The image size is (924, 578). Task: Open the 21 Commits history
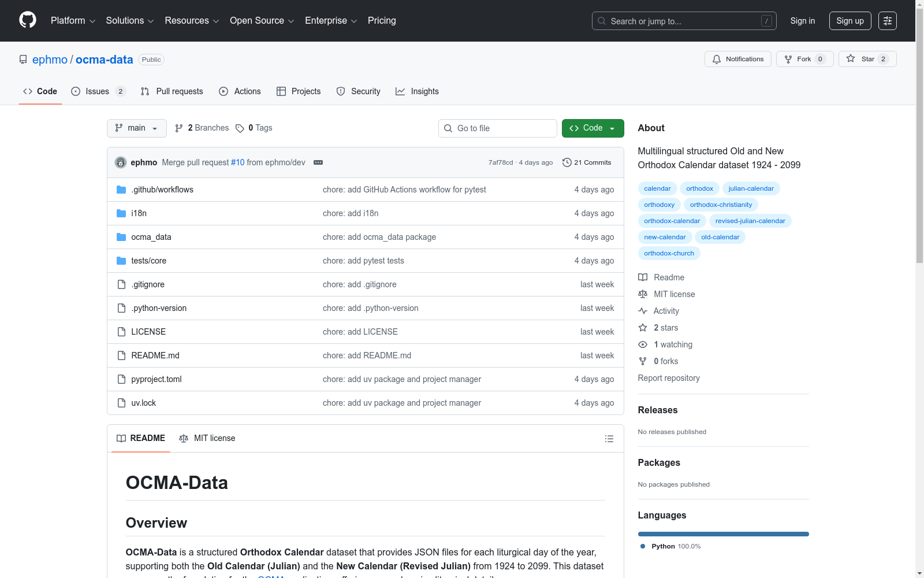pyautogui.click(x=587, y=162)
